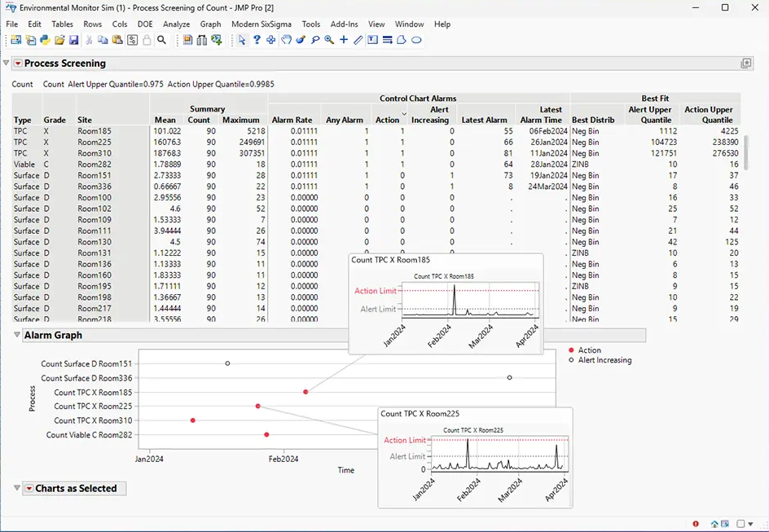Open the Add-Ins menu

coord(345,24)
